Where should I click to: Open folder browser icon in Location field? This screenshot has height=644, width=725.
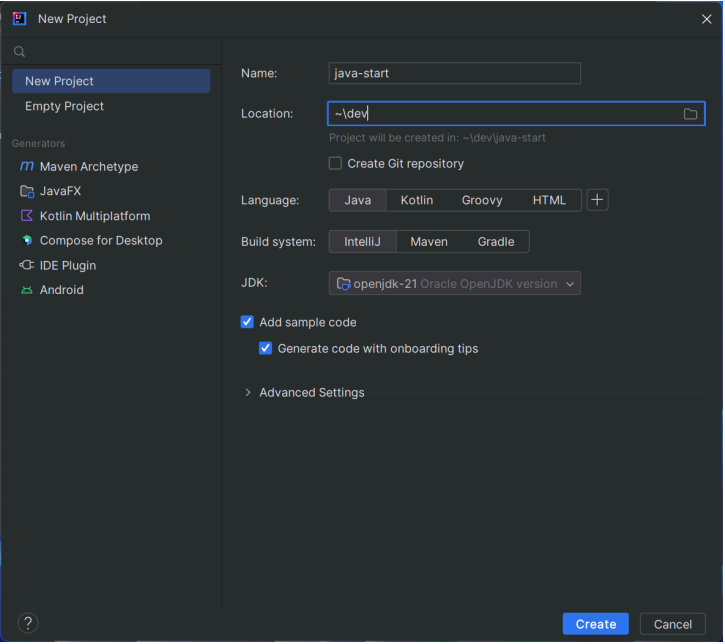(x=690, y=114)
